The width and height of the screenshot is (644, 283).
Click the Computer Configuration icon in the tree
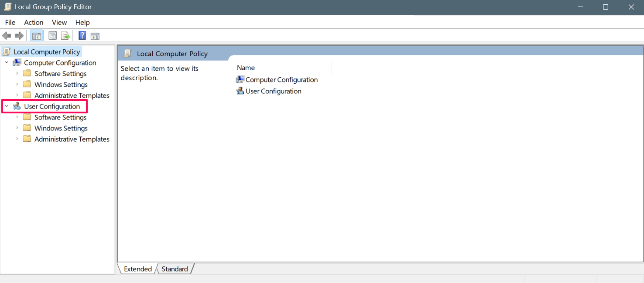pyautogui.click(x=17, y=63)
